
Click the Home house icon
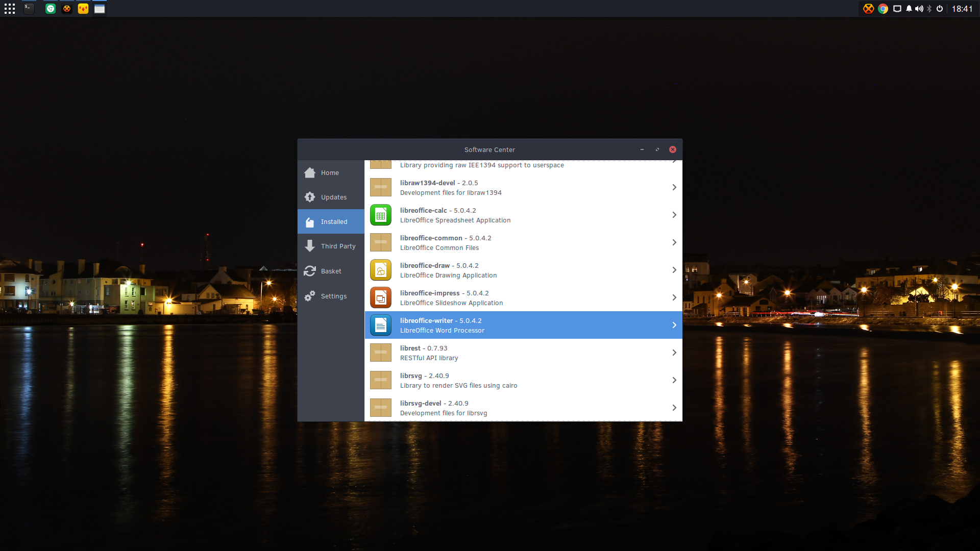pos(310,172)
